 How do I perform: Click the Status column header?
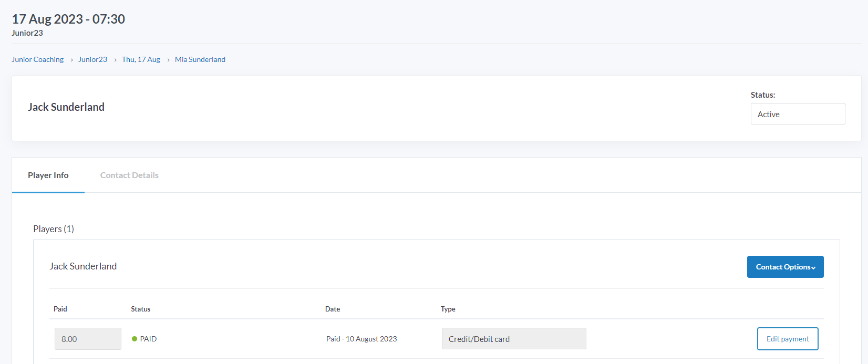tap(141, 309)
